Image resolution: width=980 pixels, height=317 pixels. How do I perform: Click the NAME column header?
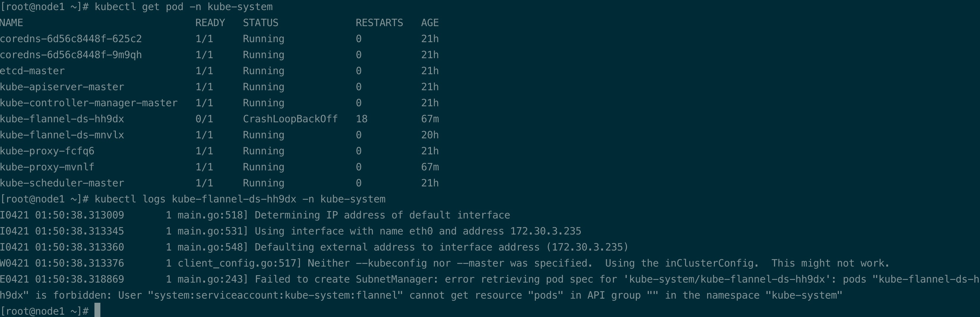click(x=11, y=23)
